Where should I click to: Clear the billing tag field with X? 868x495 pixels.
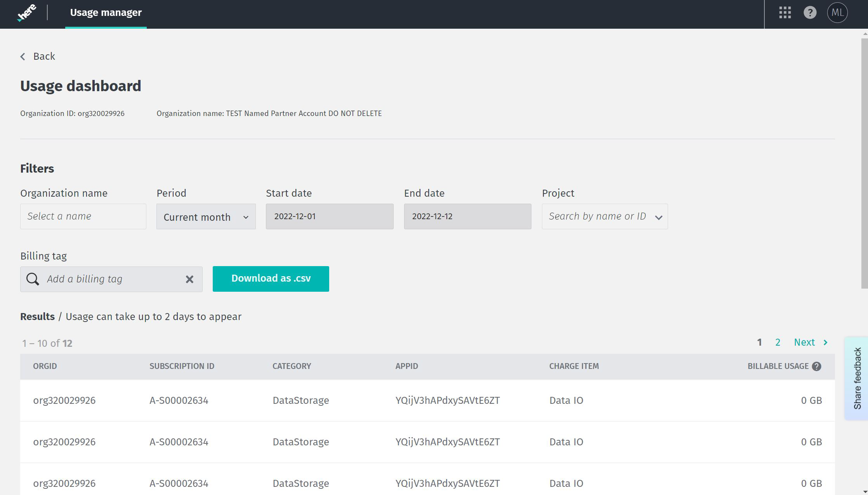click(x=189, y=279)
